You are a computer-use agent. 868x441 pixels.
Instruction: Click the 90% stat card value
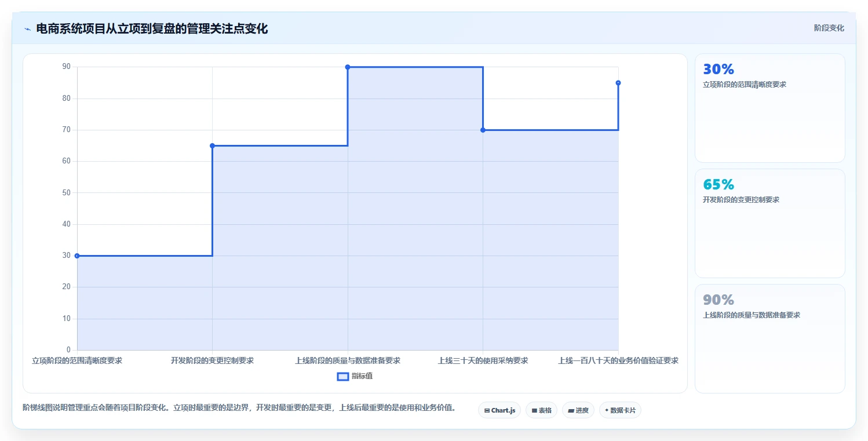point(719,300)
